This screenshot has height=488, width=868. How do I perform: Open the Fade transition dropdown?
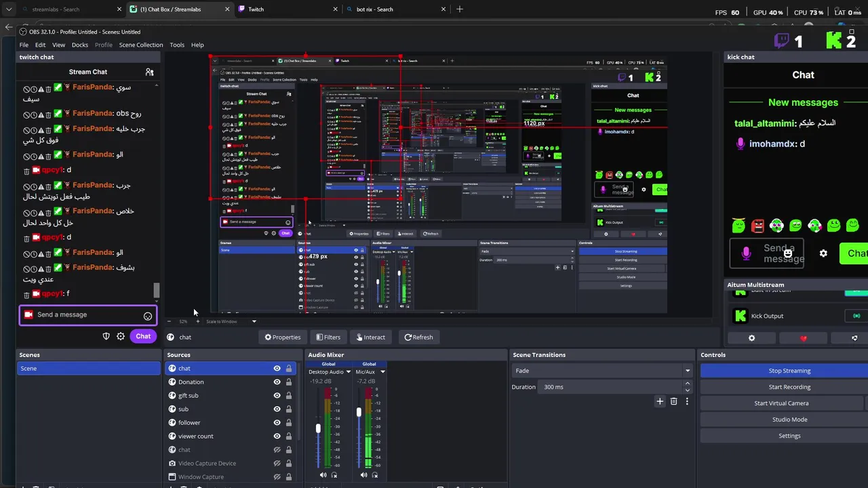(601, 371)
